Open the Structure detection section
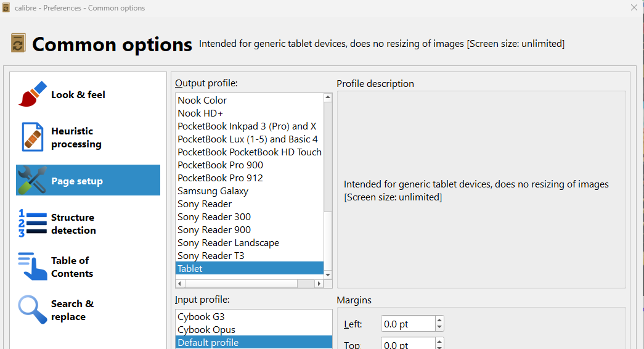 [73, 224]
